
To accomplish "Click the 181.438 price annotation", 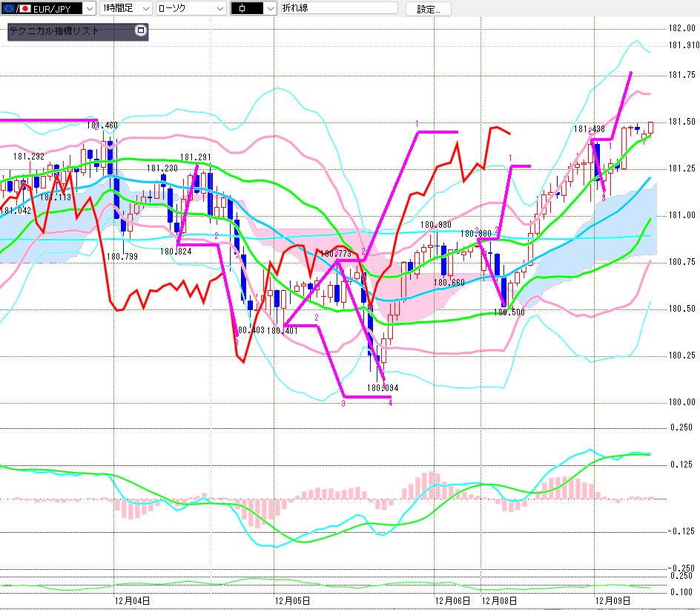I will click(589, 128).
